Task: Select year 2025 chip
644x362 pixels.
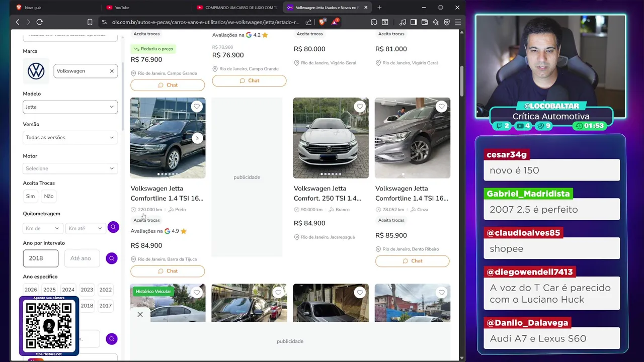Action: point(49,290)
